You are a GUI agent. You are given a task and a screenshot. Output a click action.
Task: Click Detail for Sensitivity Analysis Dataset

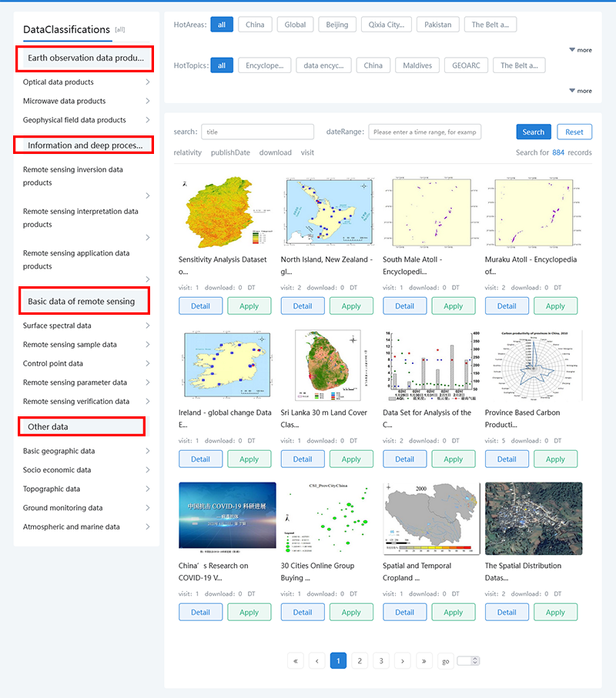point(200,306)
